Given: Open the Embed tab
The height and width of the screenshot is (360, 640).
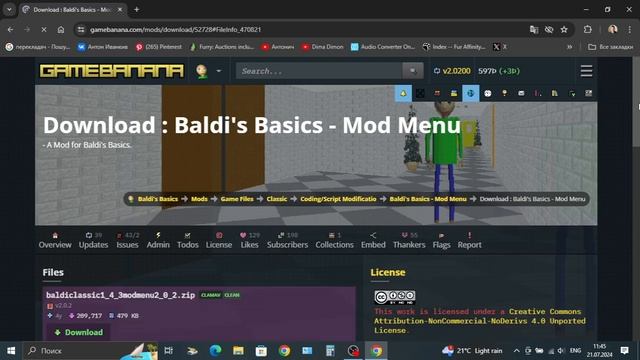Looking at the screenshot, I should coord(373,240).
